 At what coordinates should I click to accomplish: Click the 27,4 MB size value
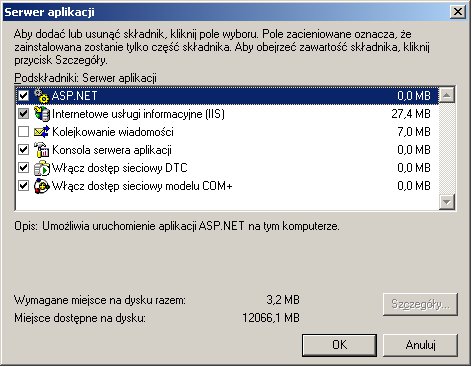[411, 114]
